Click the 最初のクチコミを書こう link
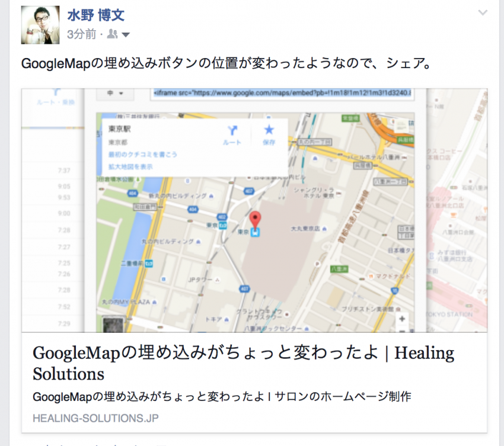 tap(143, 155)
